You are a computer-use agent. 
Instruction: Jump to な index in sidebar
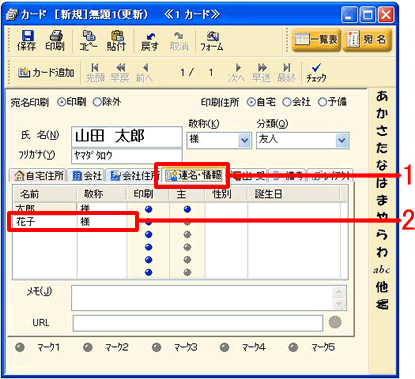pos(382,166)
